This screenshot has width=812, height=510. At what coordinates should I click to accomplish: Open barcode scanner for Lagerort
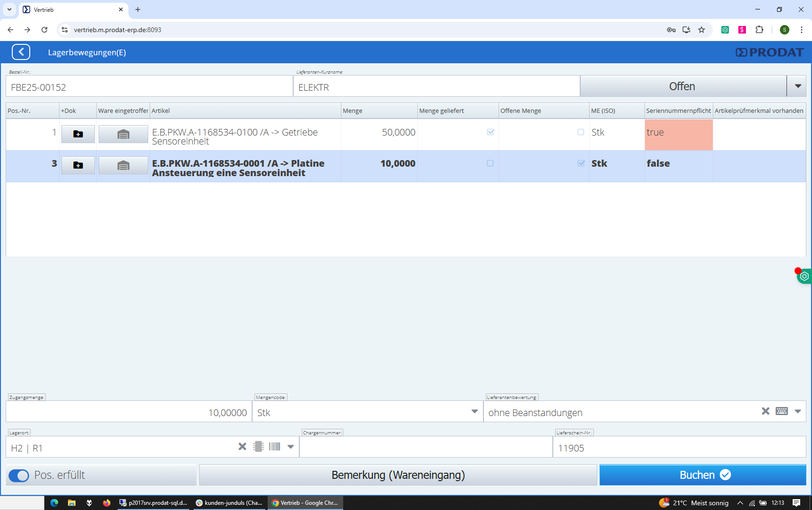tap(275, 447)
